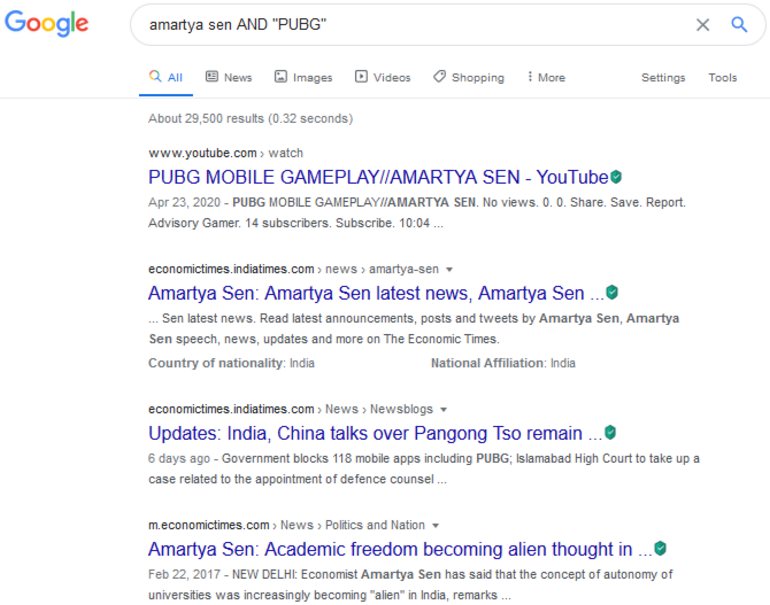The height and width of the screenshot is (605, 770).
Task: Click the Shopping tab tag icon
Action: click(x=440, y=76)
